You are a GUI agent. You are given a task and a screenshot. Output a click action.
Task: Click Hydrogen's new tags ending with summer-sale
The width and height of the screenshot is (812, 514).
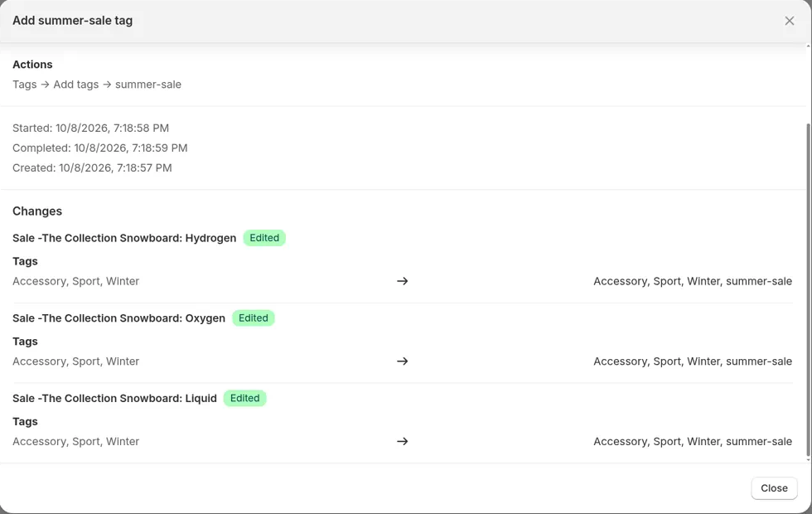(693, 281)
